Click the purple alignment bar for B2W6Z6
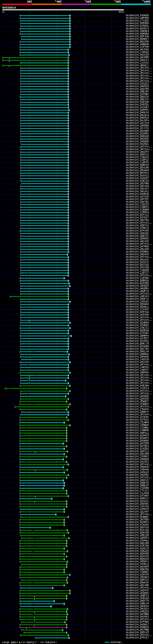This screenshot has width=153, height=644. 44,627
